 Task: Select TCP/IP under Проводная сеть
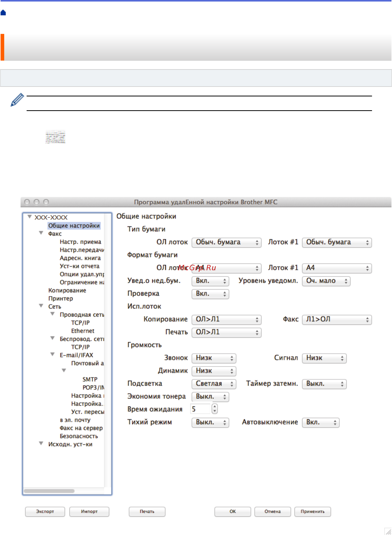(x=80, y=323)
